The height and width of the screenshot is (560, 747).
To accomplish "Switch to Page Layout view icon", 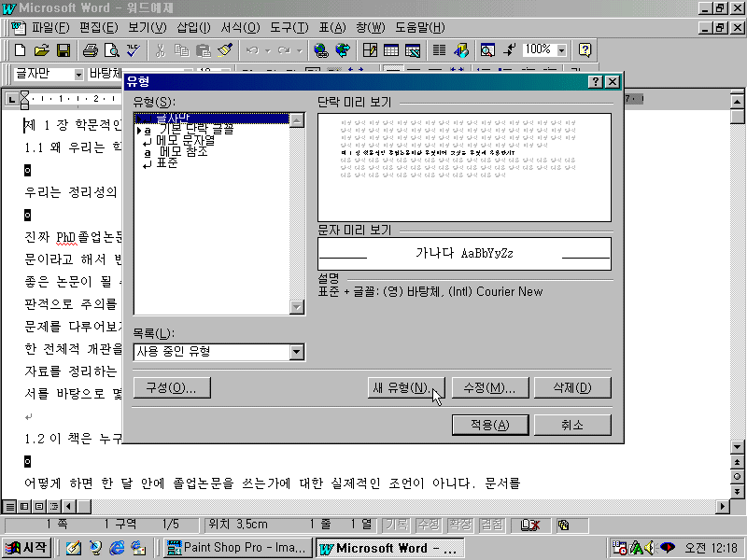I will (x=39, y=506).
